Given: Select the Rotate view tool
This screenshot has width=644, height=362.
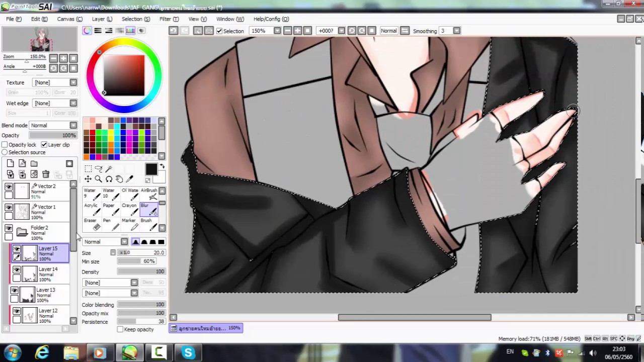Looking at the screenshot, I should [109, 179].
